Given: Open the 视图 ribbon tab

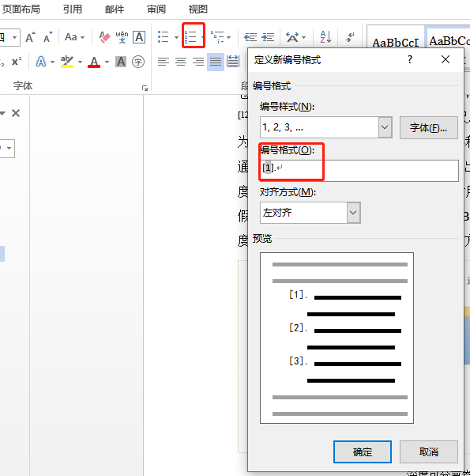Looking at the screenshot, I should coord(198,9).
